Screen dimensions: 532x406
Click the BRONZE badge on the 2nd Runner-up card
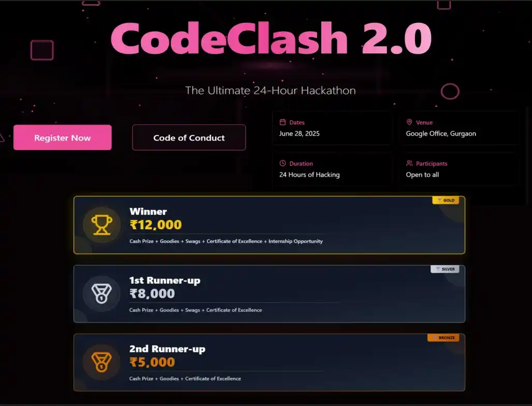(x=443, y=338)
